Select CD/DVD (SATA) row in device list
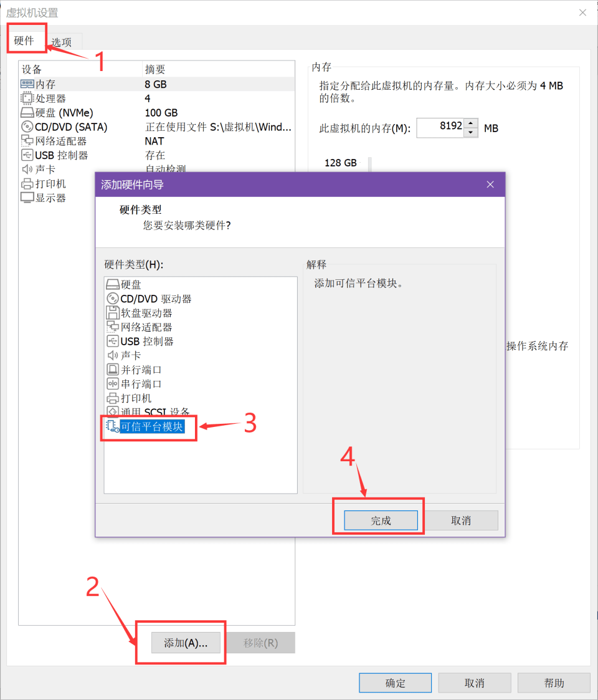Viewport: 598px width, 700px height. [156, 127]
